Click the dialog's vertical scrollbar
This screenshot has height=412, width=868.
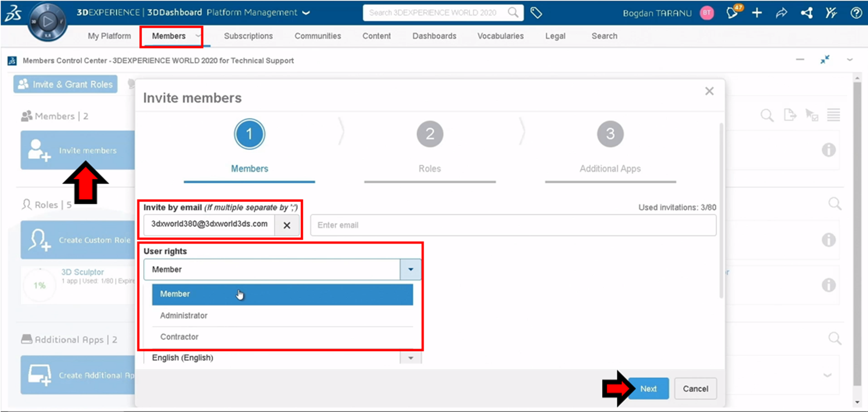pyautogui.click(x=721, y=212)
